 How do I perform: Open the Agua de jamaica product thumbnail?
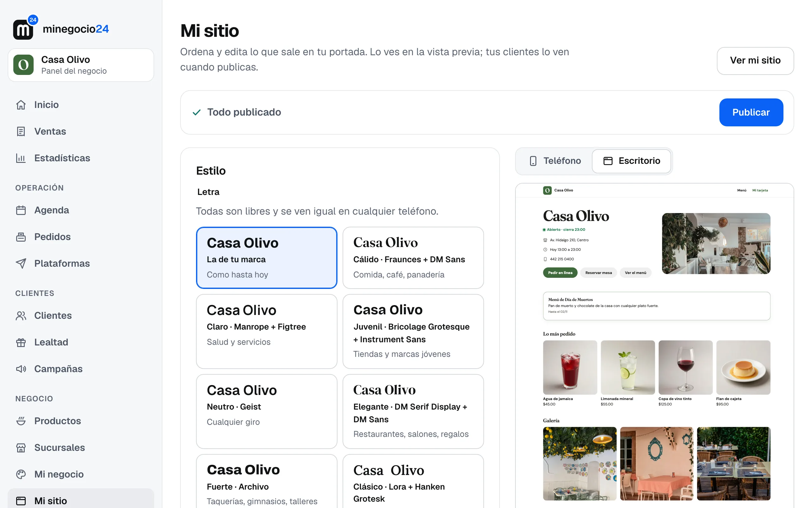(x=570, y=367)
